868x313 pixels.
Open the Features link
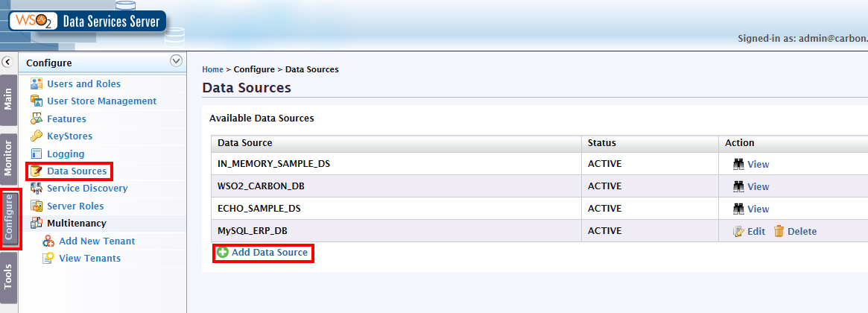click(66, 119)
